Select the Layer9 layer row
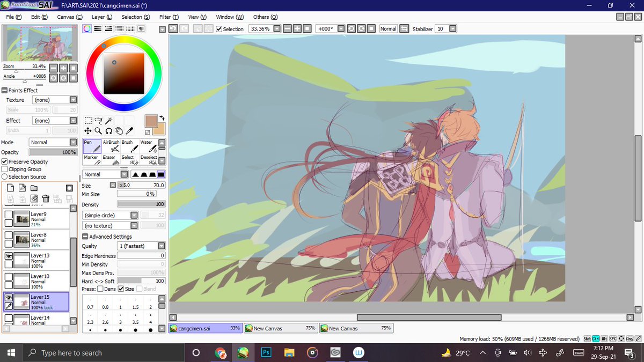The width and height of the screenshot is (644, 362). click(x=36, y=219)
